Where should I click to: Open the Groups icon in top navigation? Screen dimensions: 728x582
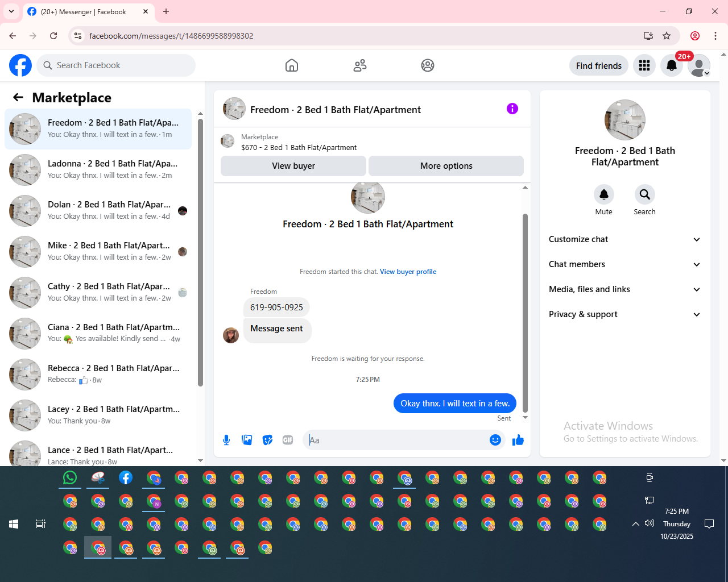(x=428, y=65)
